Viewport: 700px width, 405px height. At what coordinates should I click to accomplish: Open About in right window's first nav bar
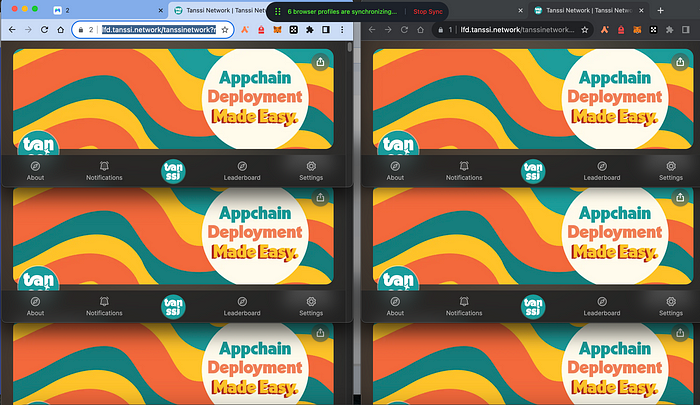coord(395,171)
